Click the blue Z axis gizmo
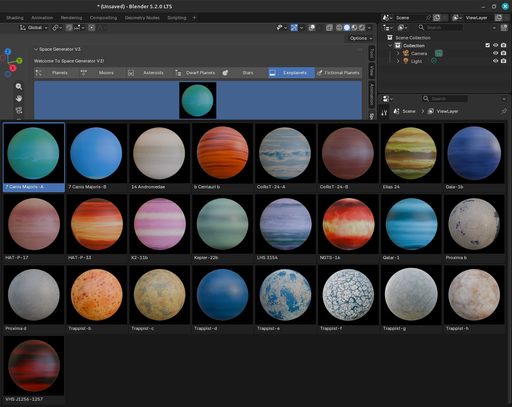Viewport: 512px width, 407px height. (x=8, y=52)
